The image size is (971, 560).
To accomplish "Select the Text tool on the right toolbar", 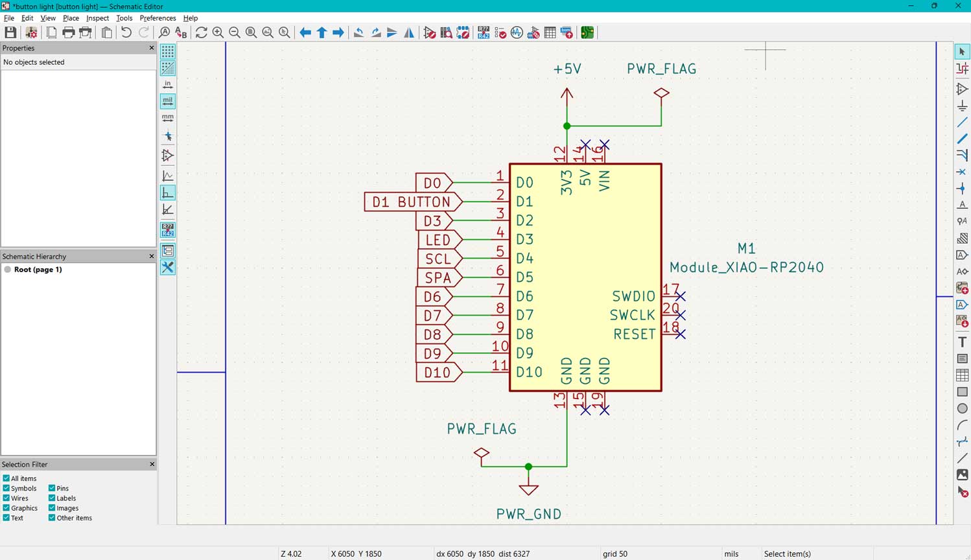I will 963,342.
